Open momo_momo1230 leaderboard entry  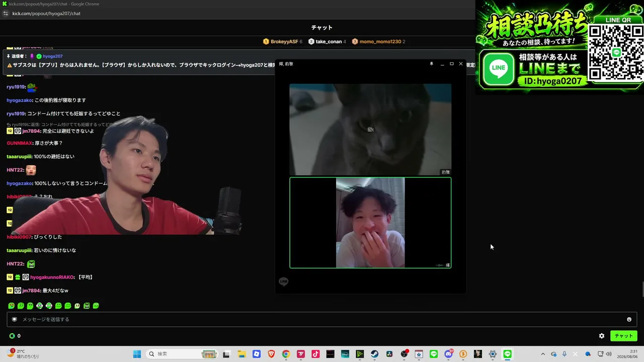point(379,42)
